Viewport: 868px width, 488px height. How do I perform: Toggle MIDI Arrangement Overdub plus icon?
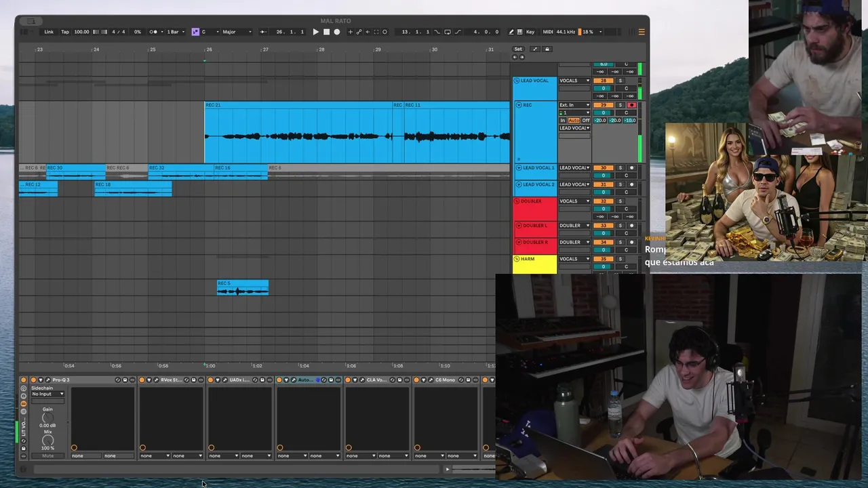(350, 32)
